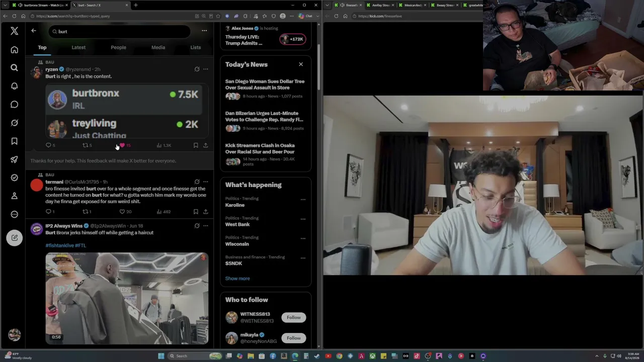Open more options on termani's tweet
Viewport: 644px width, 362px height.
[x=205, y=182]
